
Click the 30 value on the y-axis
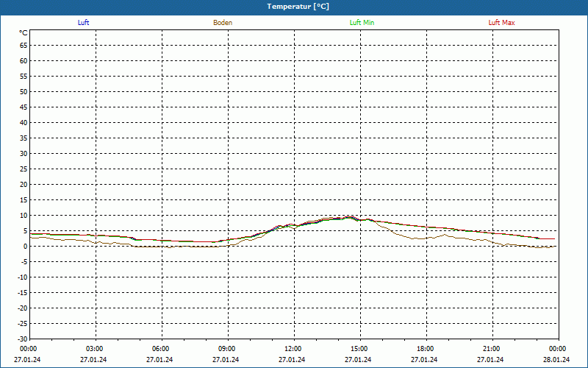point(24,154)
